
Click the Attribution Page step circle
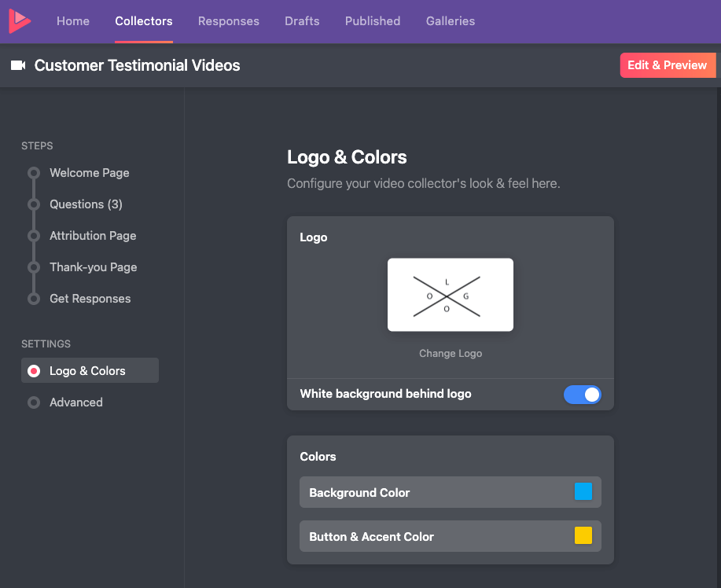pos(33,236)
